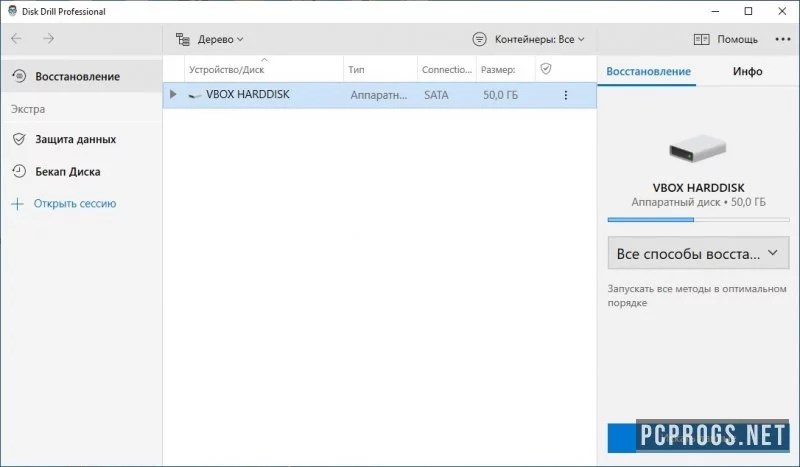Click the 50,0 ГБ size cell
Image resolution: width=800 pixels, height=467 pixels.
point(501,95)
